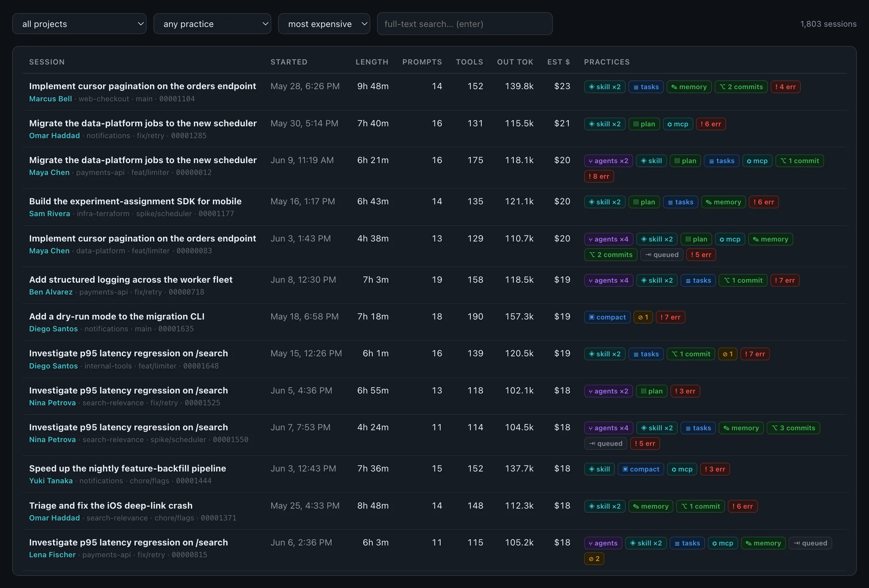Sort by the EST $ column header
The image size is (869, 588).
pos(559,62)
